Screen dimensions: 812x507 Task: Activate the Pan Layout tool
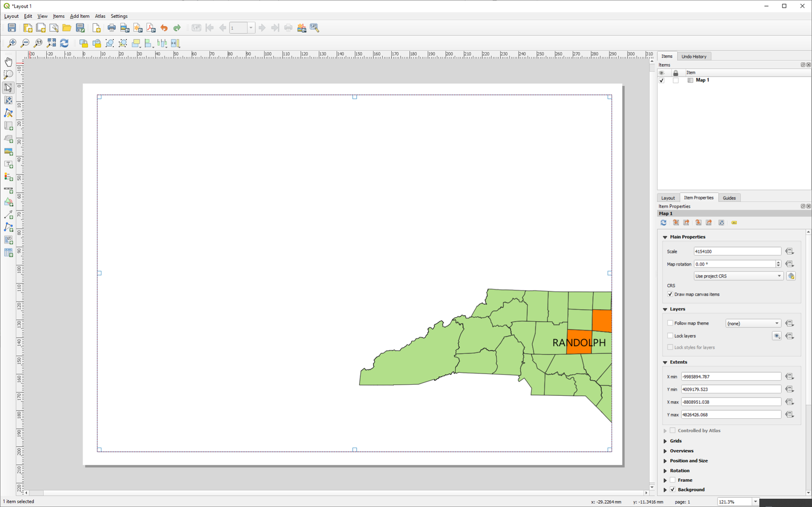tap(8, 61)
